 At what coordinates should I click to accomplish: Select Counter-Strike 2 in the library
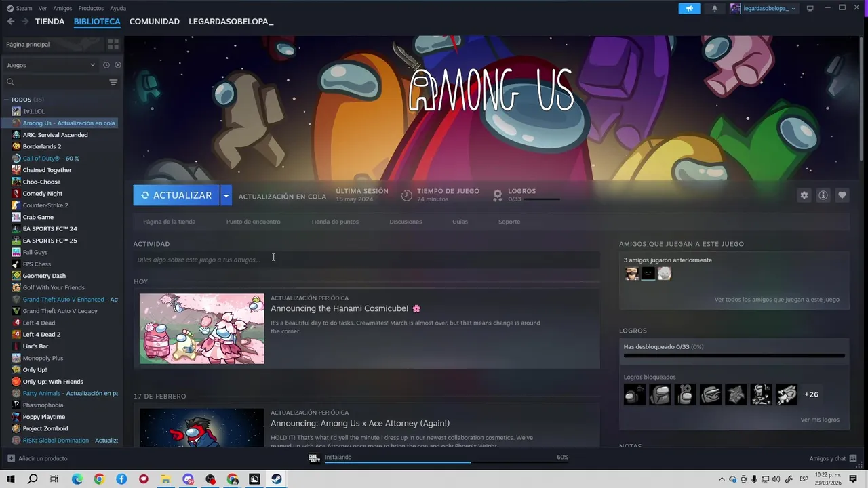tap(45, 205)
